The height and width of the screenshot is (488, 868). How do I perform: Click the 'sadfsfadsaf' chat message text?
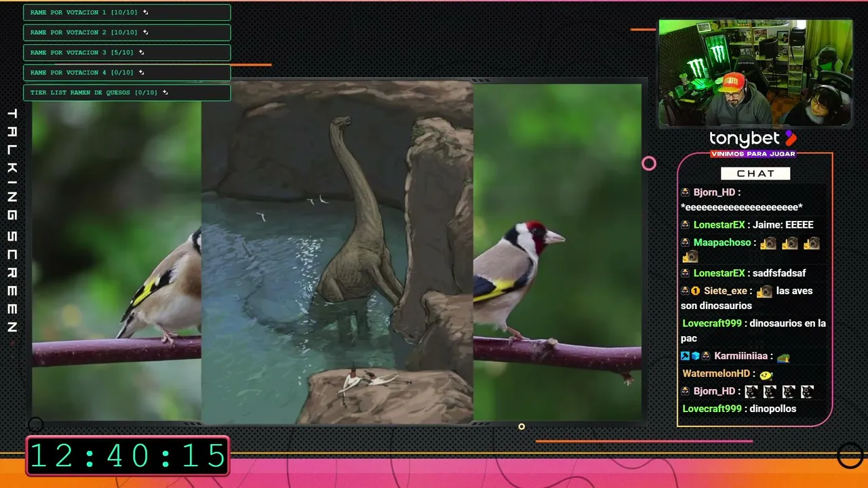(779, 273)
